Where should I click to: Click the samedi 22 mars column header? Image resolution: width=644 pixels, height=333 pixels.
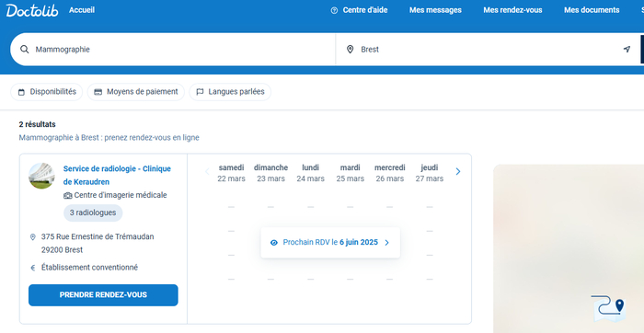point(231,173)
